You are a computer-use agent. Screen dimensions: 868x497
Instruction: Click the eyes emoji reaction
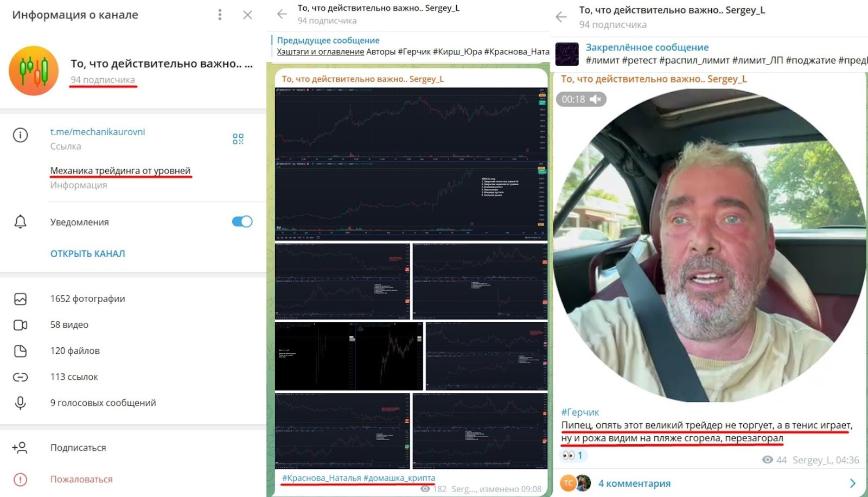572,455
